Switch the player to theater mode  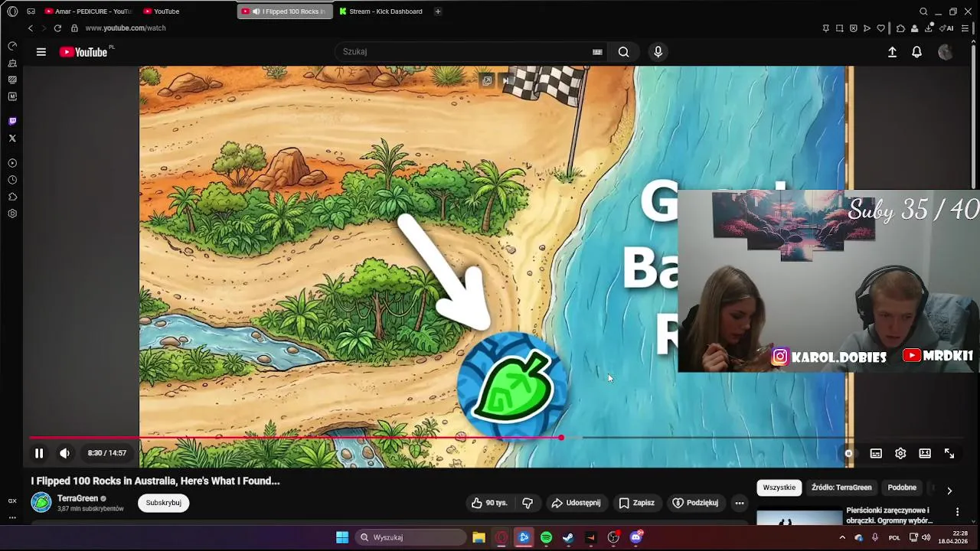tap(925, 453)
